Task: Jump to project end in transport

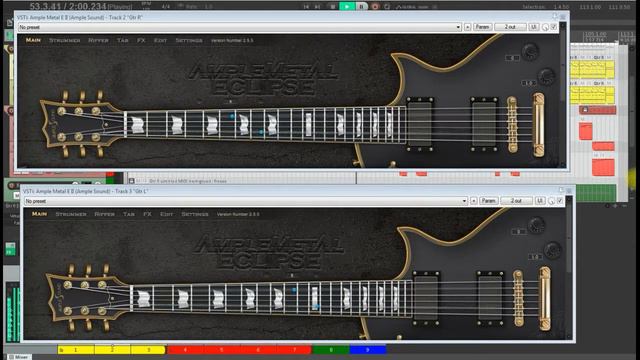Action: pos(318,6)
